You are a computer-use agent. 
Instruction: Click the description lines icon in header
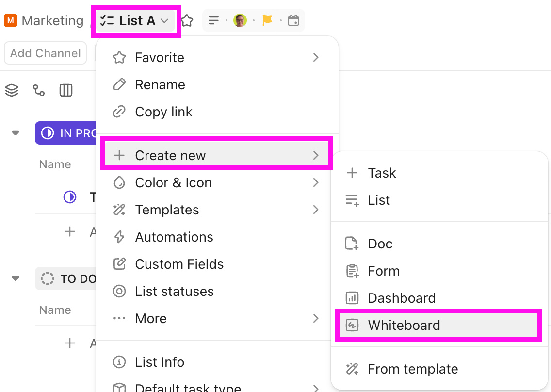(213, 21)
